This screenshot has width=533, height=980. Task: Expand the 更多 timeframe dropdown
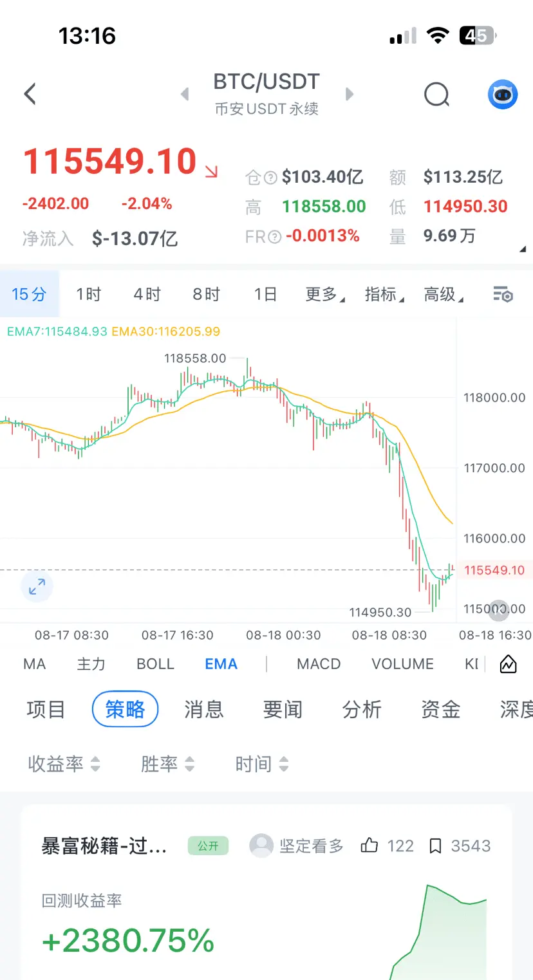(x=325, y=295)
